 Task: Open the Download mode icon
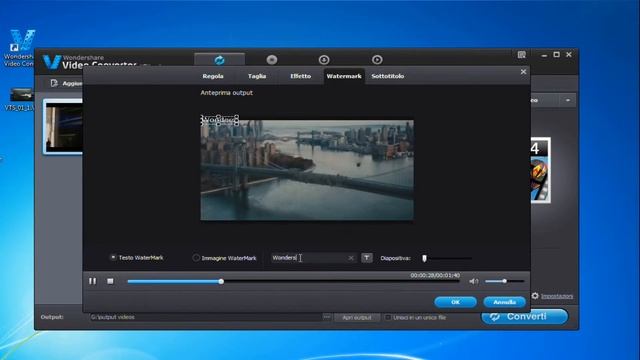(x=324, y=60)
